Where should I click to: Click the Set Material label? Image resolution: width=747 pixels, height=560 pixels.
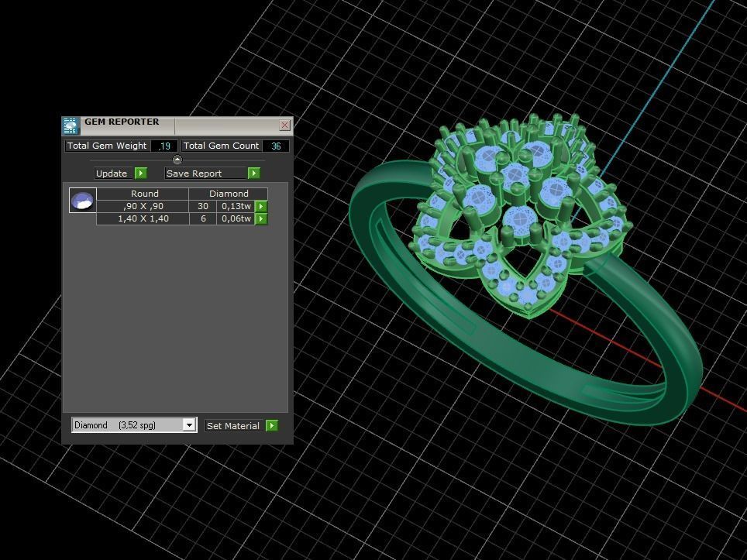233,426
